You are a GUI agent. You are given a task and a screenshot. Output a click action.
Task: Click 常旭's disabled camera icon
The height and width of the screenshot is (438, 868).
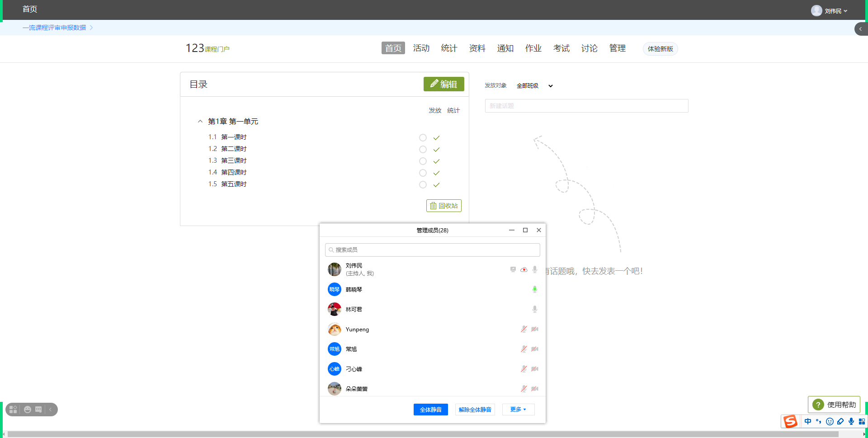[x=534, y=349]
